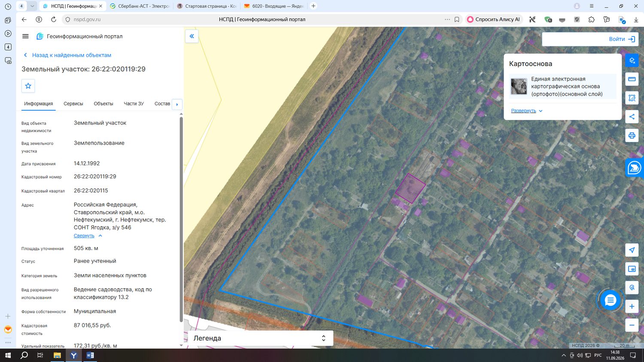This screenshot has width=644, height=362.
Task: Open the tab list dropdown arrow
Action: (x=32, y=6)
